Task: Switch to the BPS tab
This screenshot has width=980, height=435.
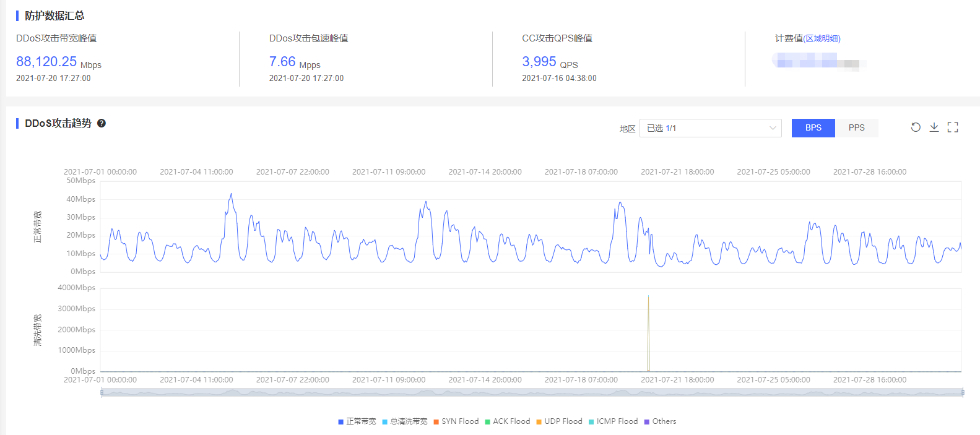Action: tap(813, 128)
